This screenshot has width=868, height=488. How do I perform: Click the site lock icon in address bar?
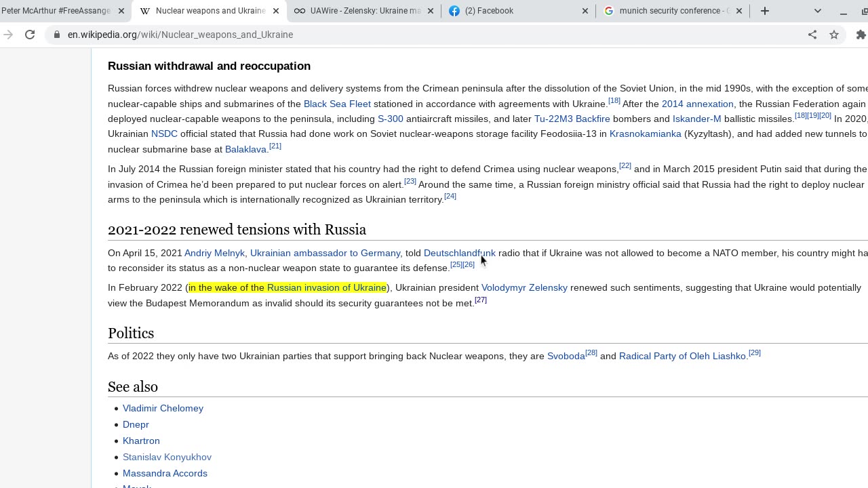57,35
